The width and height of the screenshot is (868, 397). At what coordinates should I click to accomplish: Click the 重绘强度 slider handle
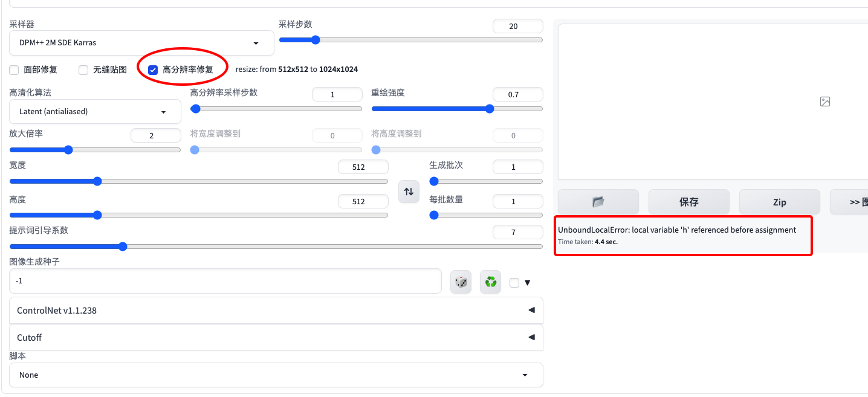(490, 109)
